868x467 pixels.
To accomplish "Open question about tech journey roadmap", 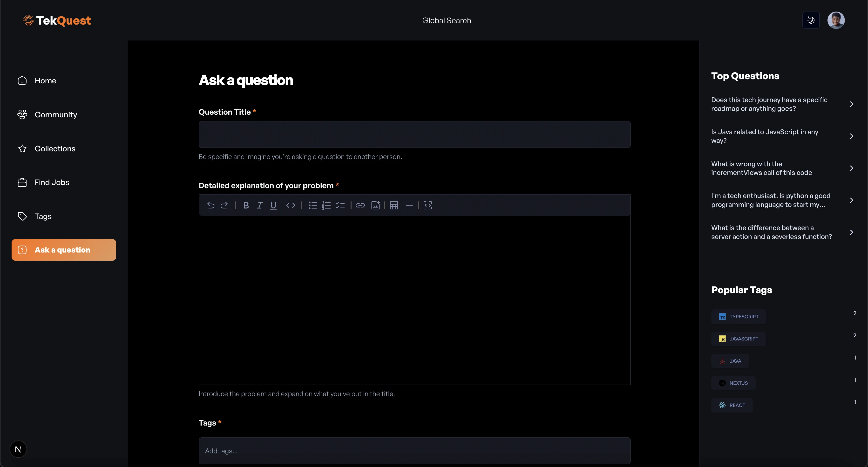I will [x=769, y=104].
